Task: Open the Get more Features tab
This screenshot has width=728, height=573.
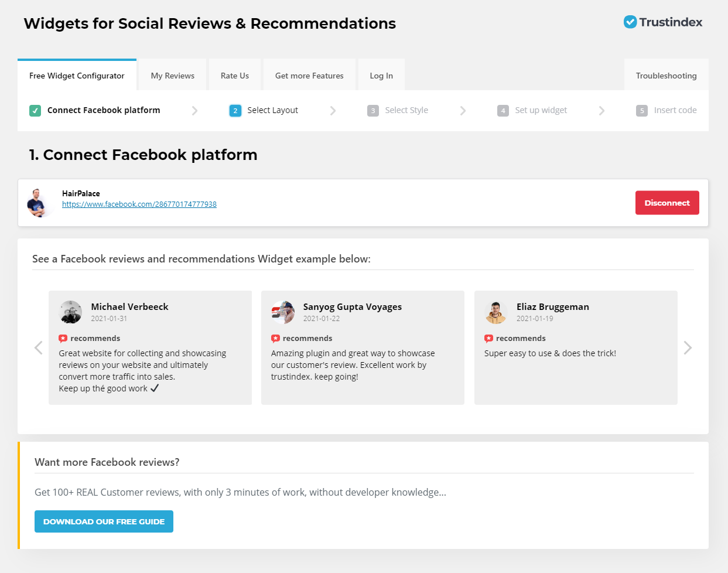Action: point(309,76)
